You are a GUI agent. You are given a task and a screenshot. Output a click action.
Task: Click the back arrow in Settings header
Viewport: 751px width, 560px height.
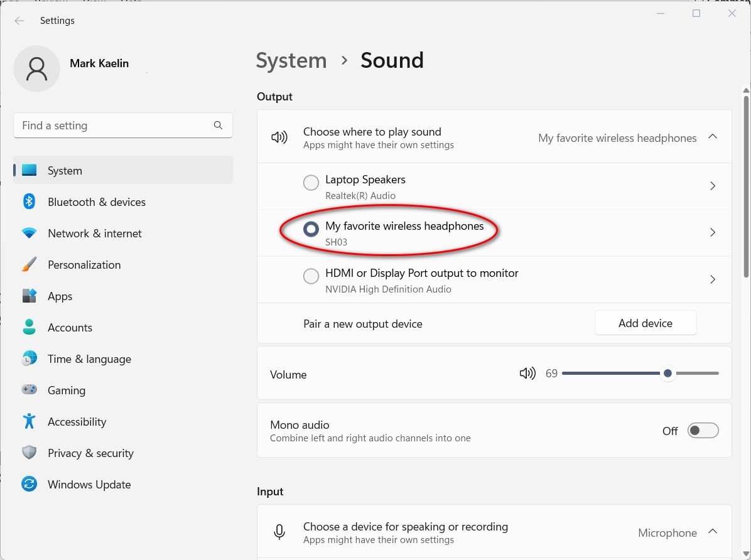pyautogui.click(x=19, y=21)
